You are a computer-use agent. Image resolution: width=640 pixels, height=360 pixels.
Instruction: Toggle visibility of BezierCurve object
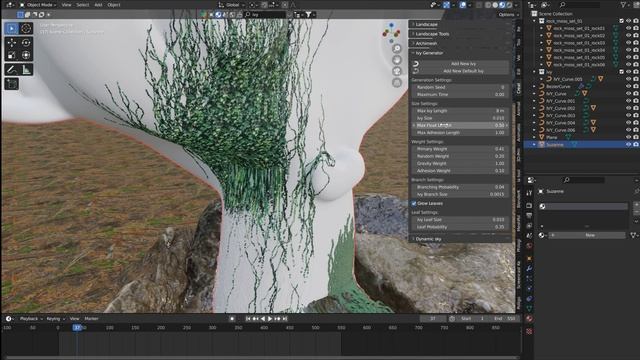click(629, 87)
